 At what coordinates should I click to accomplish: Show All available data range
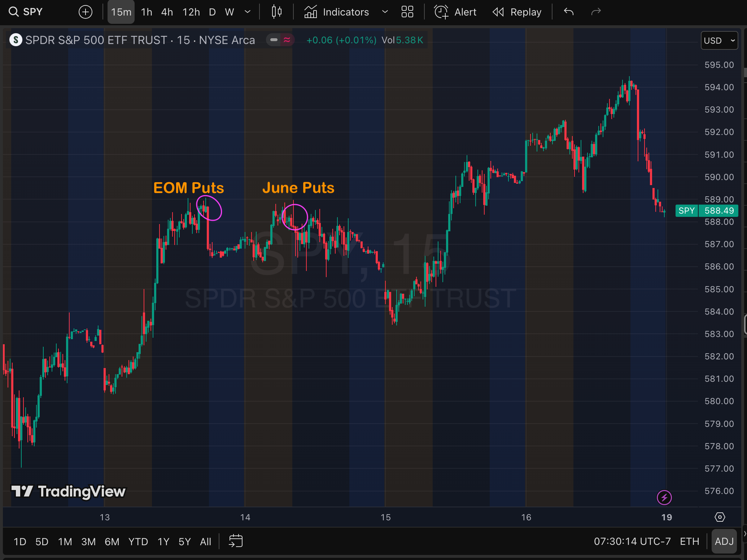tap(206, 542)
